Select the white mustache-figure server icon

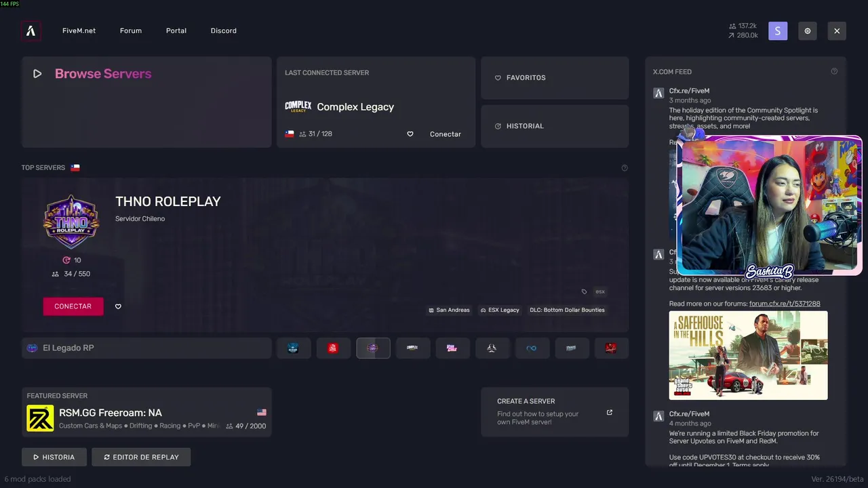click(492, 348)
